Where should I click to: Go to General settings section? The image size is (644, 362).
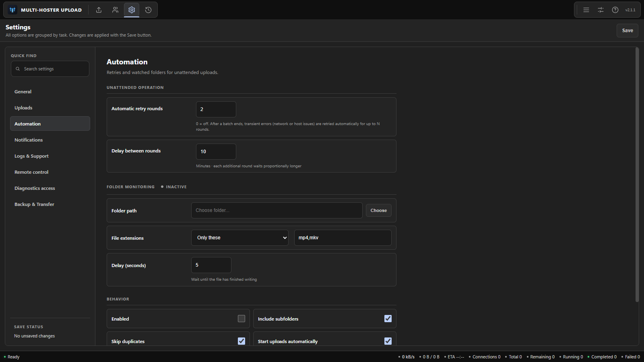(50, 92)
